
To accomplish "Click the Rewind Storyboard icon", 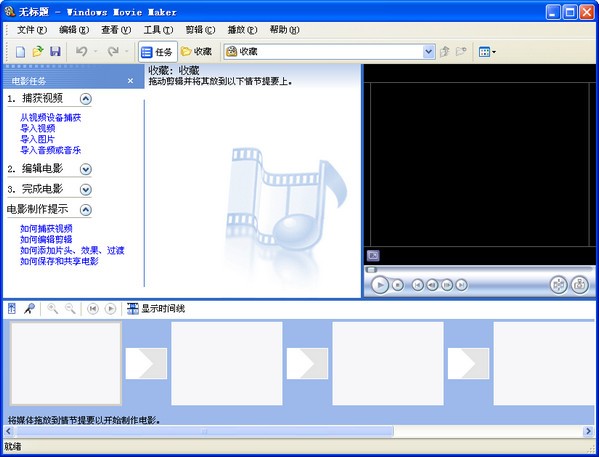I will click(93, 309).
